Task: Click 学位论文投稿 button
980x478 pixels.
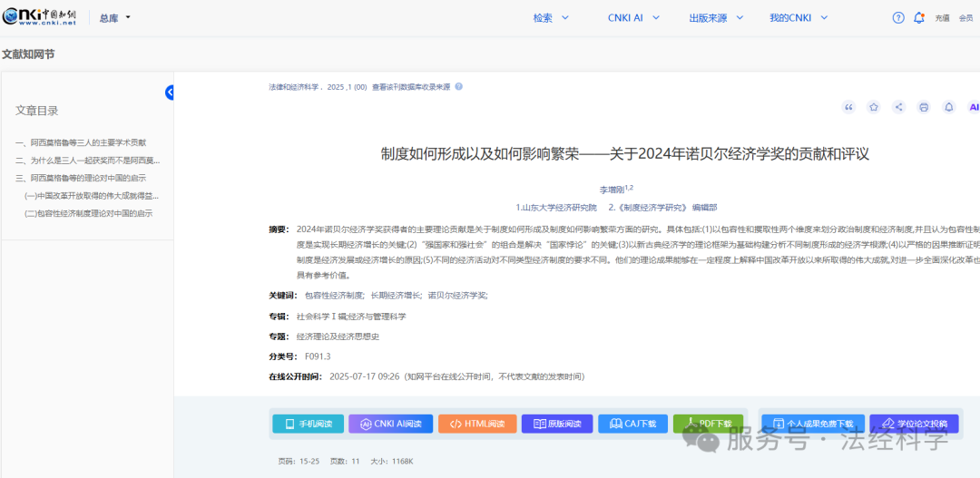Action: [914, 424]
